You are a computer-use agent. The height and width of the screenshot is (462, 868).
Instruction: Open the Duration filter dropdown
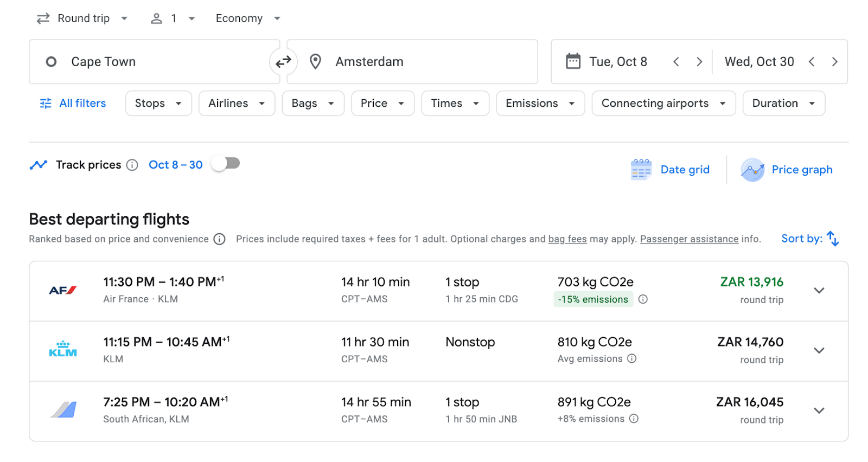tap(784, 103)
